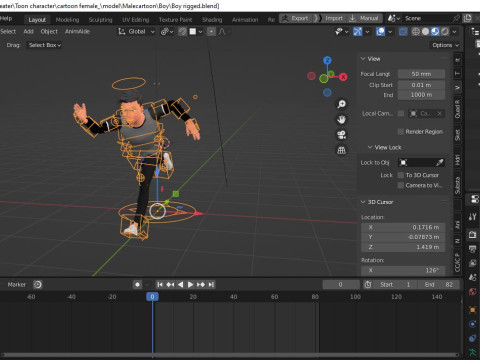The height and width of the screenshot is (360, 480).
Task: Open the Select Box drag dropdown
Action: (44, 45)
